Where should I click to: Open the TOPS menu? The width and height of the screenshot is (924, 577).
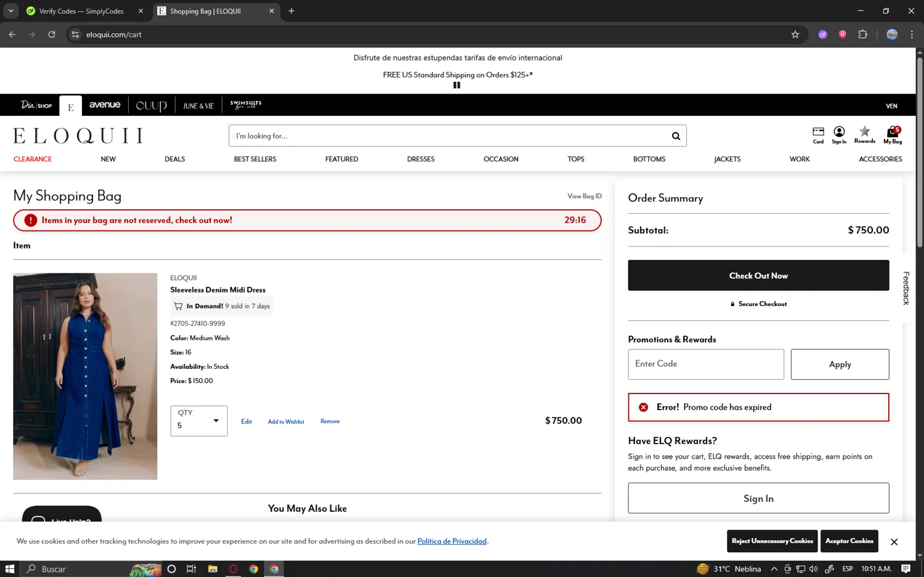[x=576, y=159]
